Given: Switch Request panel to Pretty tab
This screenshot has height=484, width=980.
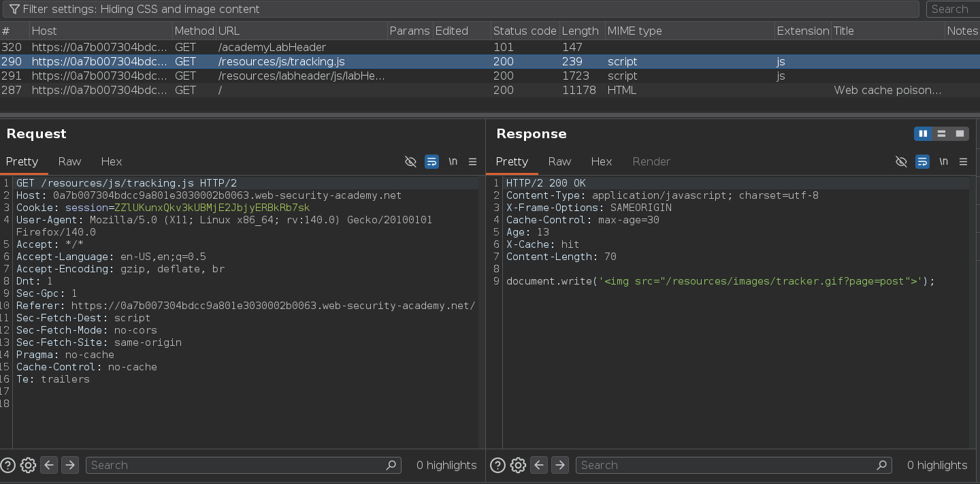Looking at the screenshot, I should 22,161.
